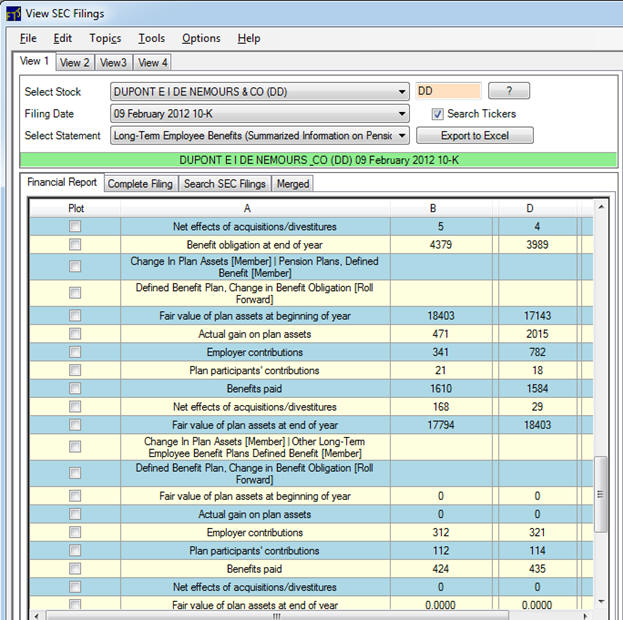This screenshot has height=620, width=623.
Task: Click the Other Long-Term Employee Benefit Plans row
Action: pyautogui.click(x=311, y=447)
